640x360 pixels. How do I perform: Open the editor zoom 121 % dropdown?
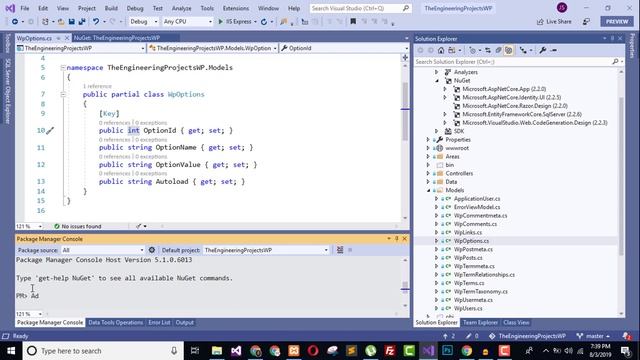pyautogui.click(x=29, y=226)
